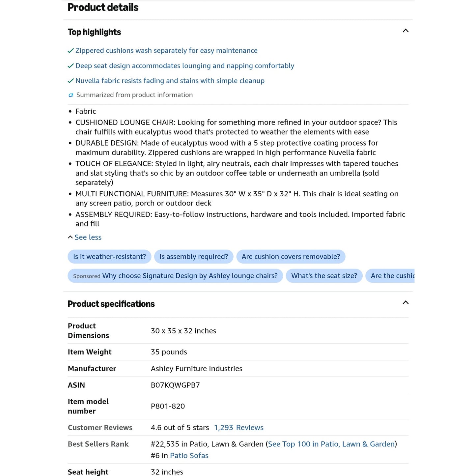This screenshot has height=476, width=476.
Task: Click the See less link
Action: pyautogui.click(x=88, y=237)
